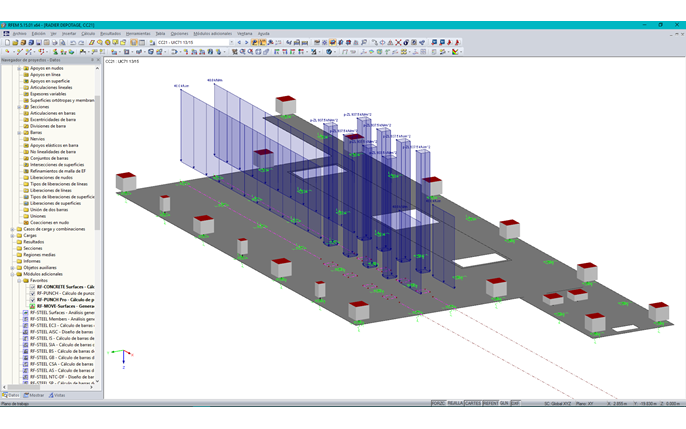Click the Secciones folder icon under Resultados
The image size is (686, 429).
pyautogui.click(x=19, y=248)
